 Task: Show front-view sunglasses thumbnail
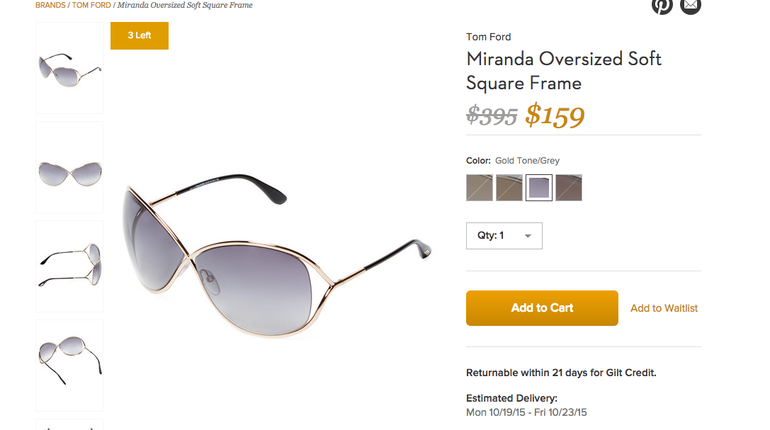pos(69,167)
